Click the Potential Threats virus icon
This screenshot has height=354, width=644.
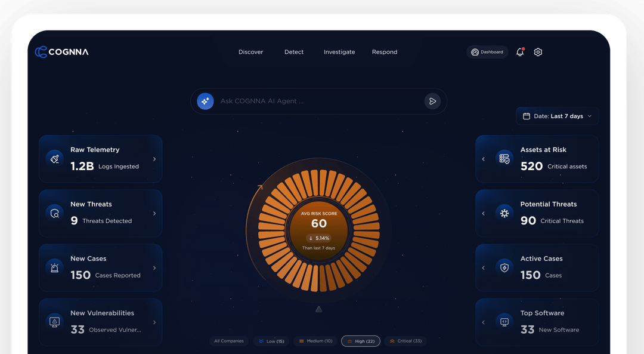504,213
